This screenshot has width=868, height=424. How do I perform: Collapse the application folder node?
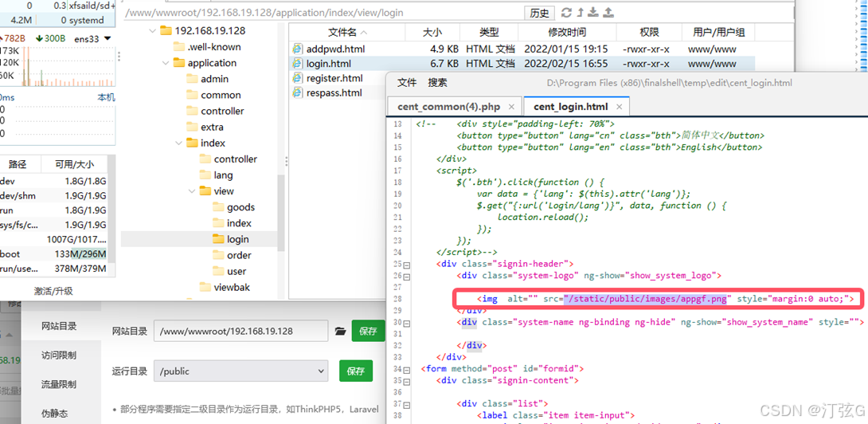click(166, 63)
